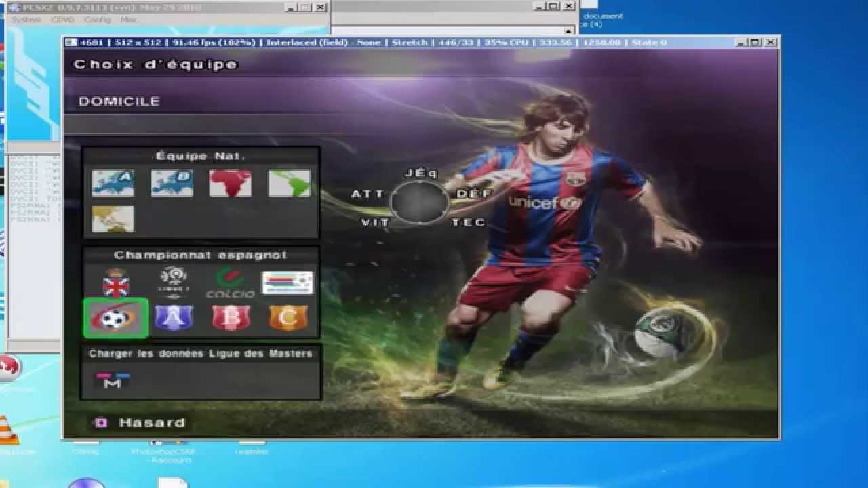Screen dimensions: 868x488
Task: Select the English league Union Jack icon
Action: (x=115, y=283)
